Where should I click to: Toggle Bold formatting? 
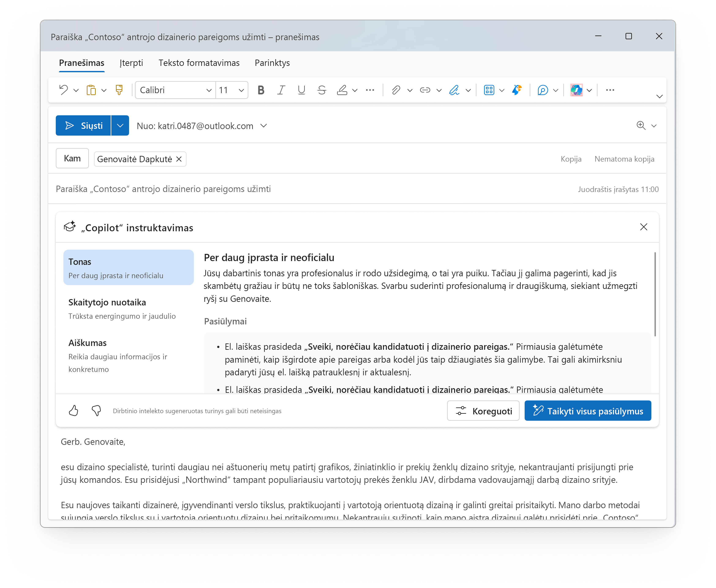(261, 90)
